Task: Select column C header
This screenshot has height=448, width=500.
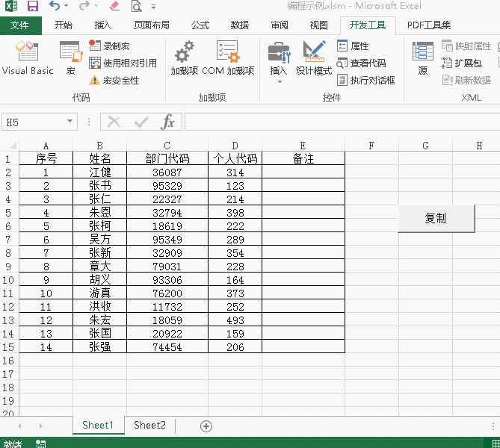Action: pos(167,146)
